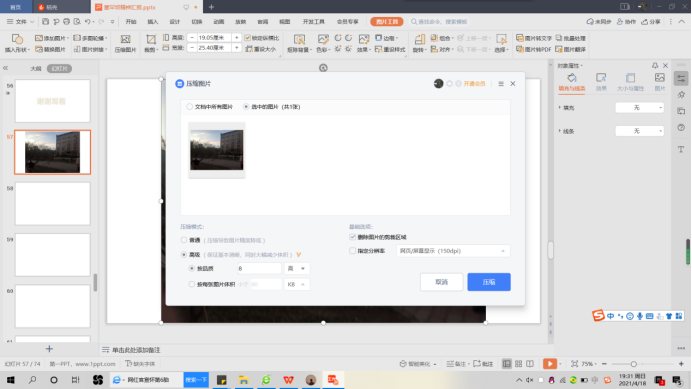Image resolution: width=692 pixels, height=389 pixels.
Task: Click the 抠除背景 remove background icon
Action: point(299,39)
